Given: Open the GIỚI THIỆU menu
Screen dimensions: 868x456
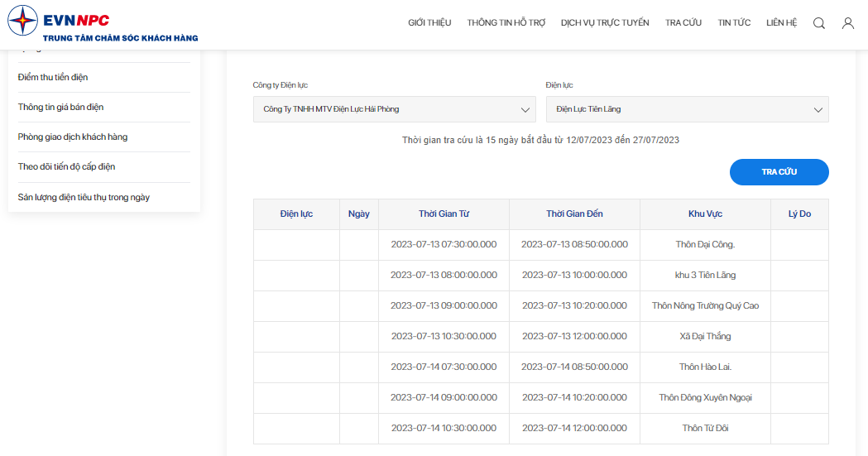Looking at the screenshot, I should [x=429, y=22].
